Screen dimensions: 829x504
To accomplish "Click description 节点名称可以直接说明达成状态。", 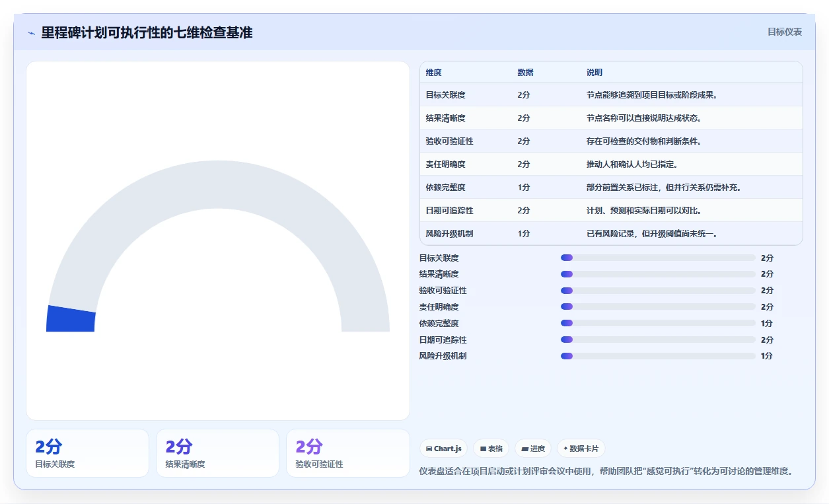I will pyautogui.click(x=644, y=118).
